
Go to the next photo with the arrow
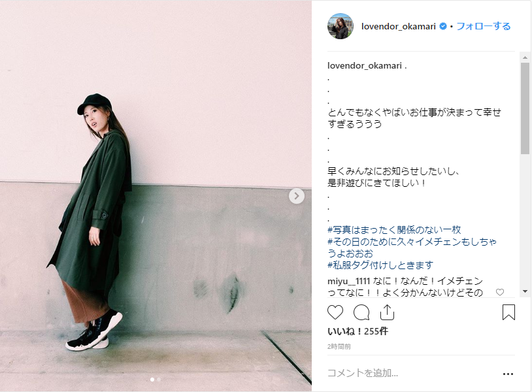point(297,196)
